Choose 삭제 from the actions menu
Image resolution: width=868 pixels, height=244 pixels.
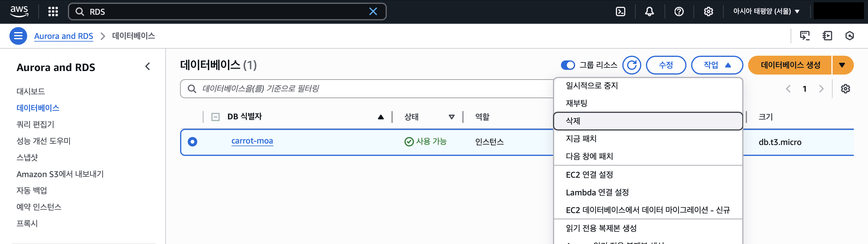648,121
